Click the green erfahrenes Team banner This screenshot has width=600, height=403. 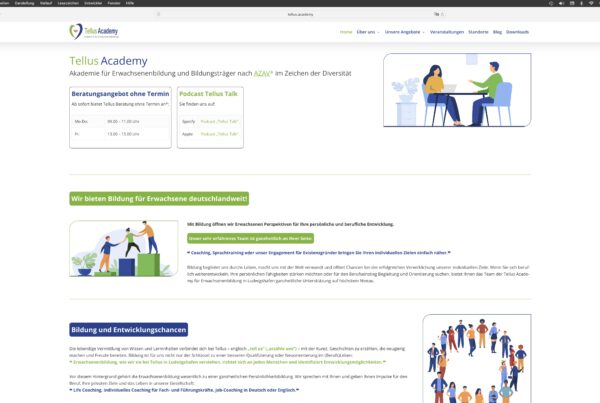pos(251,238)
